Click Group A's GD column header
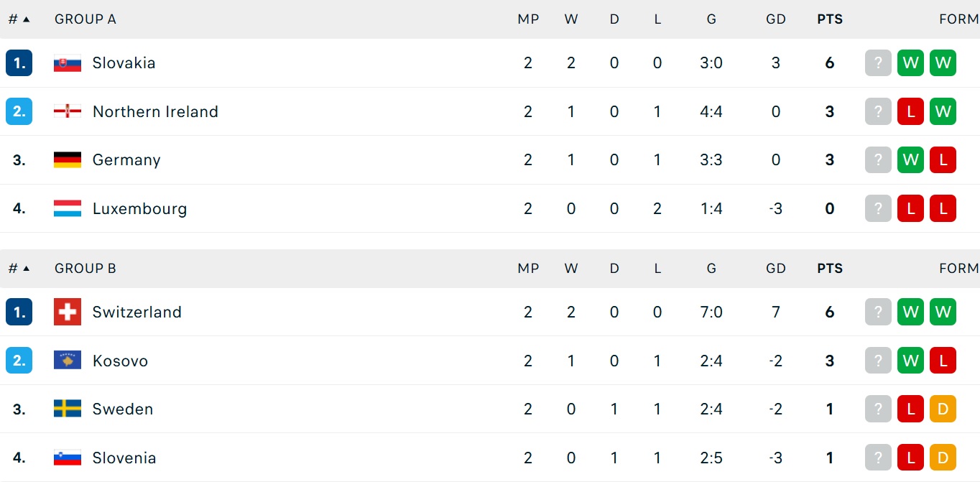 (776, 19)
